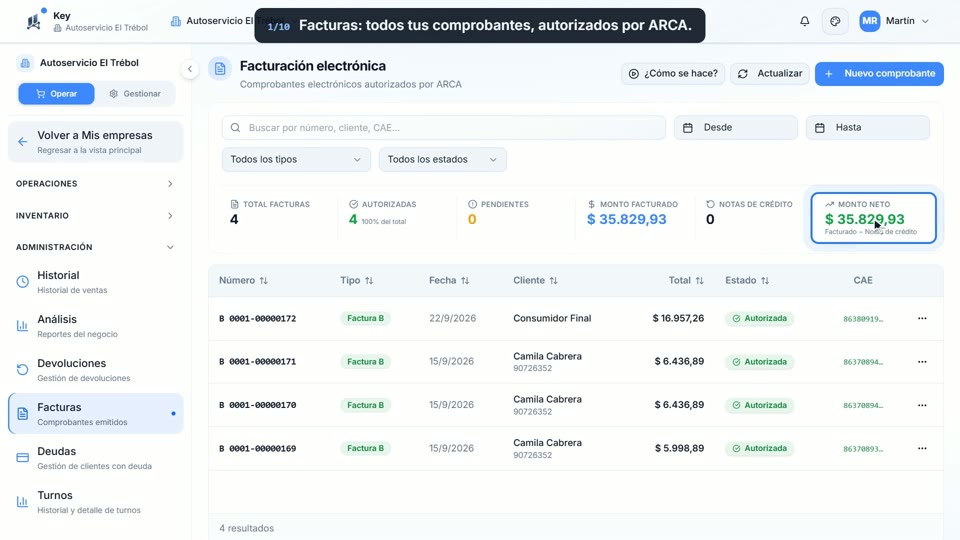This screenshot has height=540, width=960.
Task: Click the $ 16.957,26 total
Action: 678,318
